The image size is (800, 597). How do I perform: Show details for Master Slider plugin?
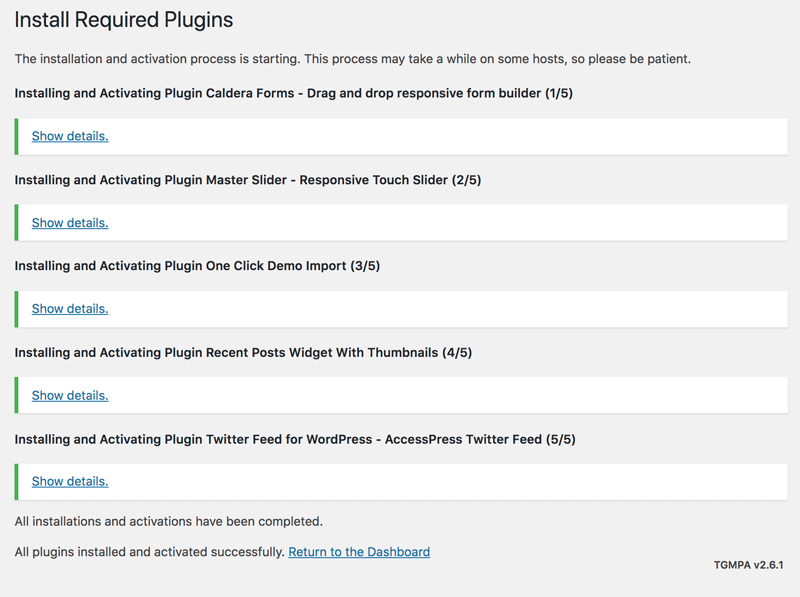coord(70,223)
